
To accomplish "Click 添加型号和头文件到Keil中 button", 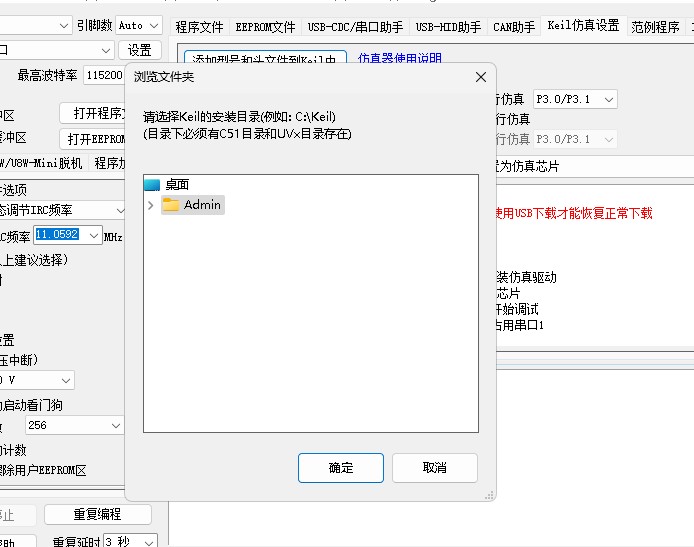I will (265, 58).
